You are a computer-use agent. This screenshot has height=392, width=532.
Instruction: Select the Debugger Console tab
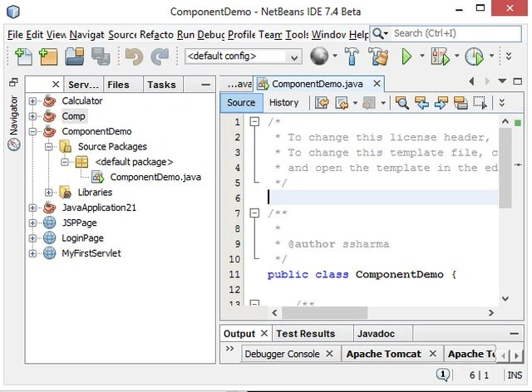(x=283, y=354)
